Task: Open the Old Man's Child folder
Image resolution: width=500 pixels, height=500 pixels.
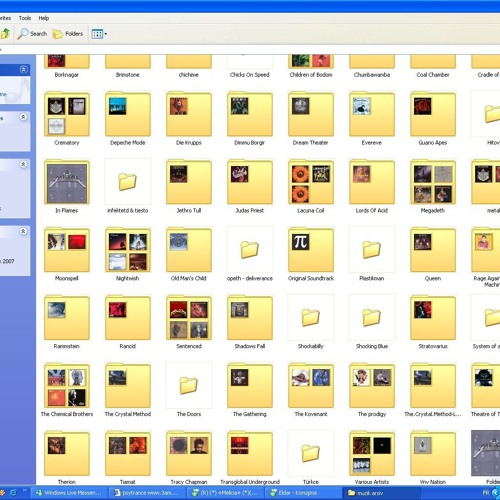Action: coord(189,250)
